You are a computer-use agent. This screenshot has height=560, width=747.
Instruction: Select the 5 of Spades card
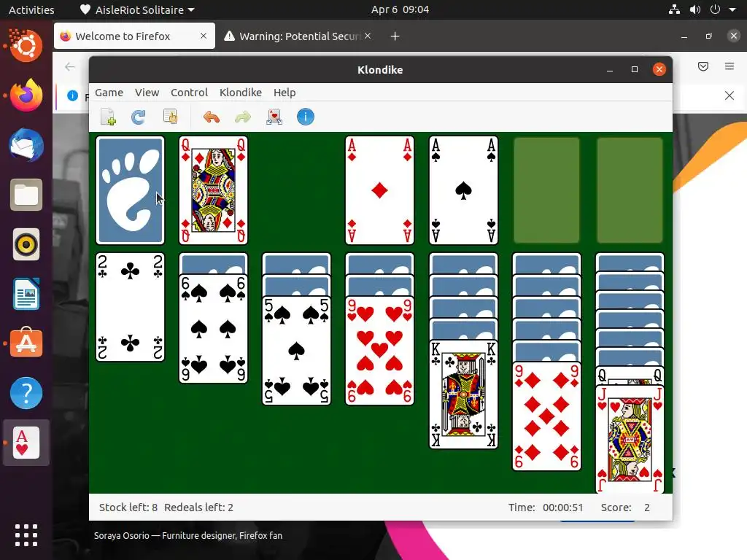(x=296, y=351)
